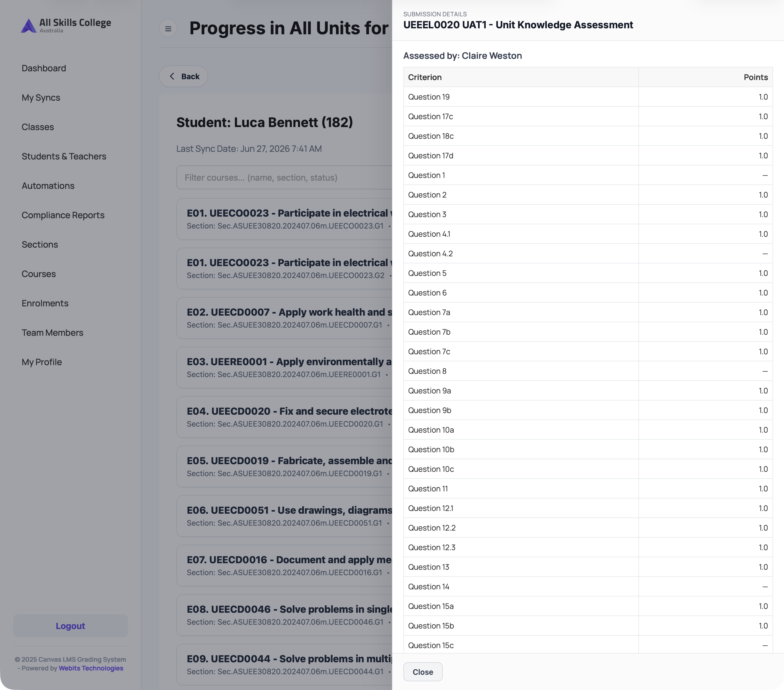The height and width of the screenshot is (690, 784).
Task: Open Dashboard in the sidebar
Action: [x=44, y=68]
